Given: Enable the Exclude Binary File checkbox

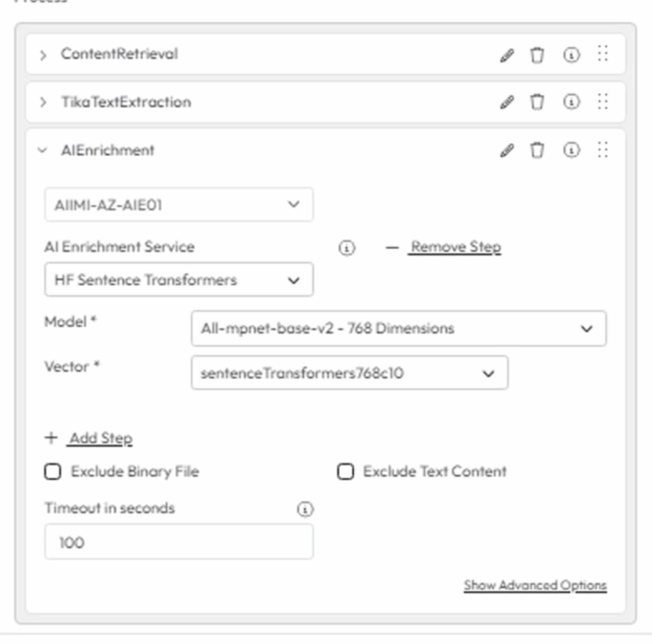Looking at the screenshot, I should point(53,472).
